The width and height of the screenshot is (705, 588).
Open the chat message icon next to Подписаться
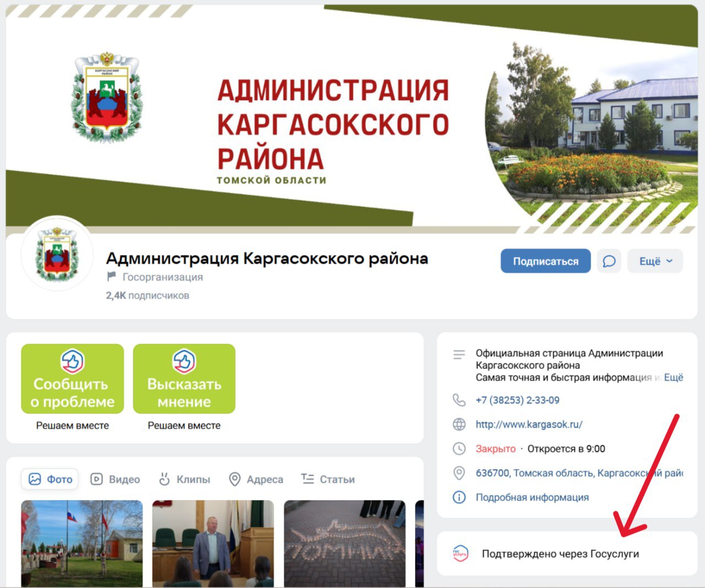point(609,261)
